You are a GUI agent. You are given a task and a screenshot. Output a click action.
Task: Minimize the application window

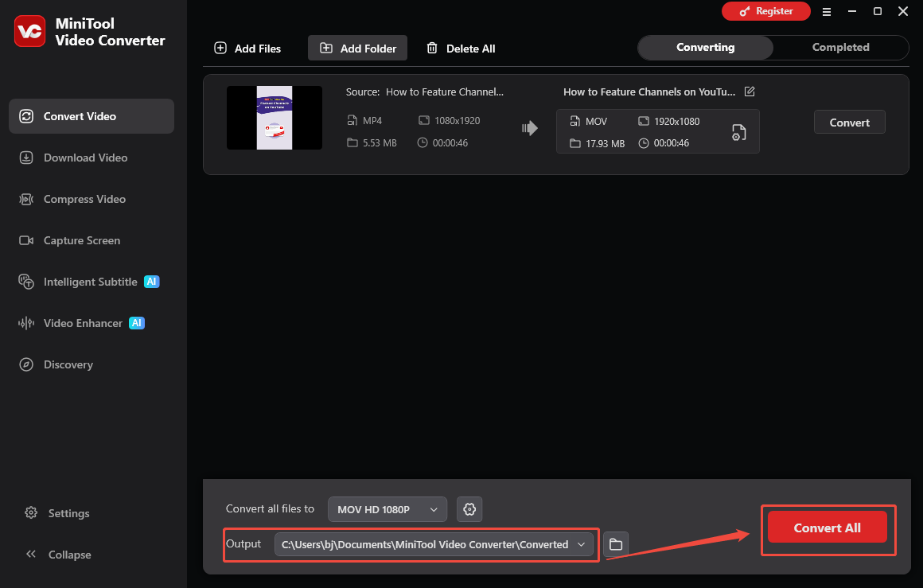851,11
